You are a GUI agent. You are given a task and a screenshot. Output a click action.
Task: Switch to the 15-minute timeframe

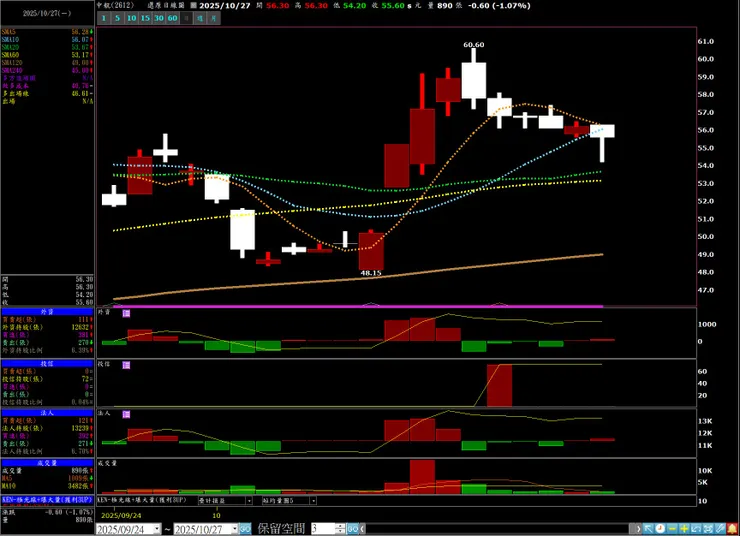[145, 18]
